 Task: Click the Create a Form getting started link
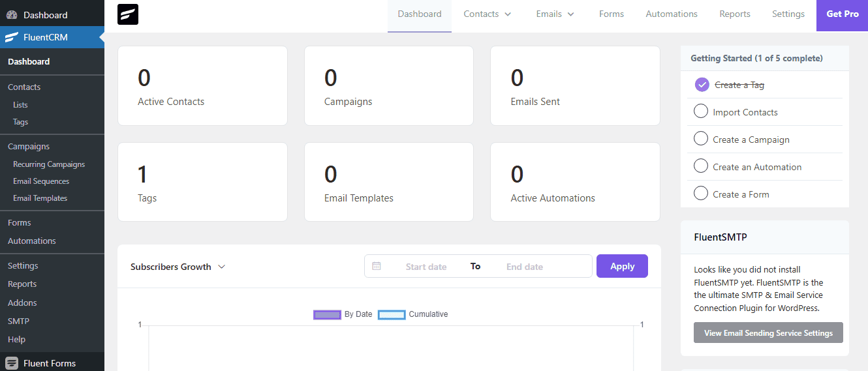pyautogui.click(x=741, y=194)
